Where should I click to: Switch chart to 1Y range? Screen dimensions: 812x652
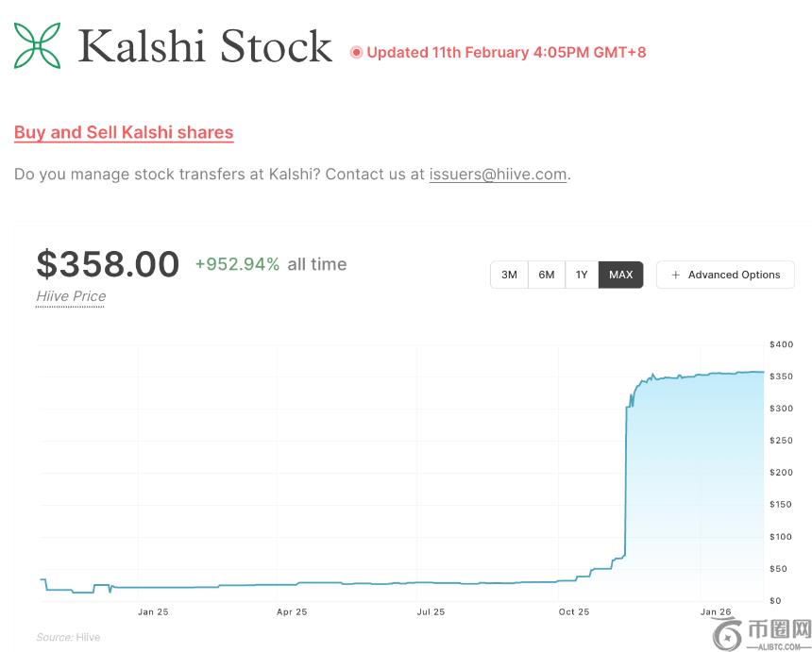click(582, 276)
